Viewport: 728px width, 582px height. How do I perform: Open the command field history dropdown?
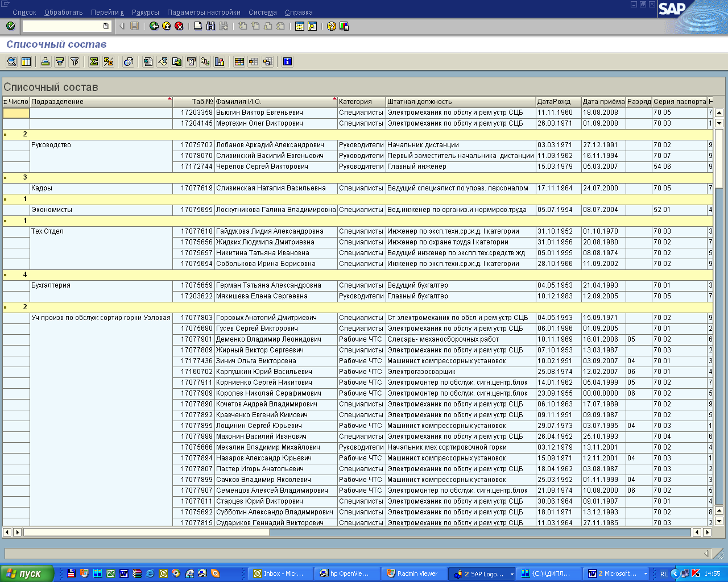pyautogui.click(x=106, y=26)
